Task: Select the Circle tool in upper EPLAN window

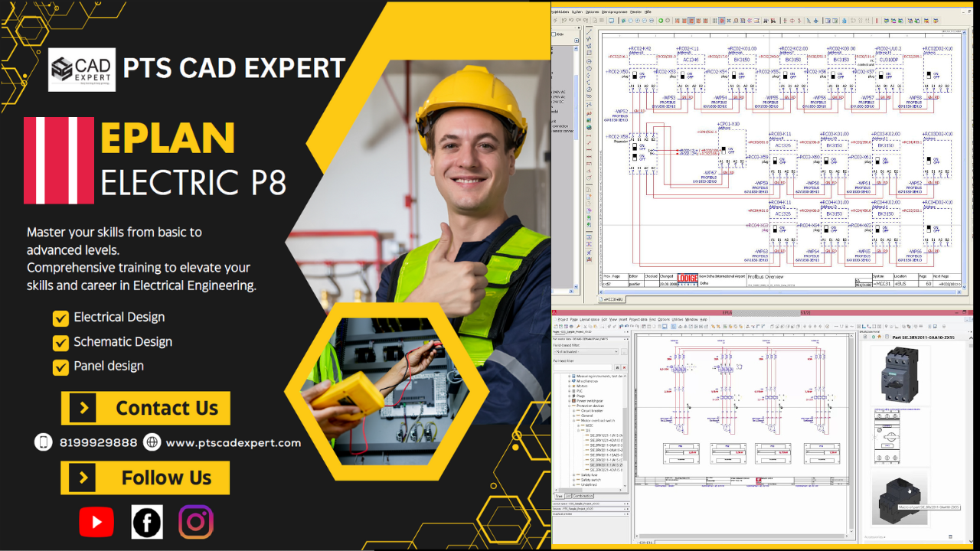Action: 589,61
